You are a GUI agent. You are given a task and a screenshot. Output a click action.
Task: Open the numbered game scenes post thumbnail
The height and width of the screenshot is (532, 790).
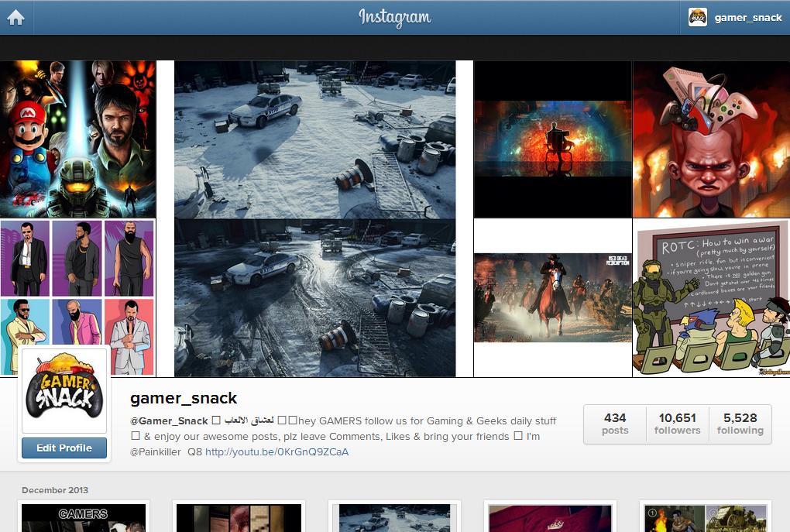(706, 517)
